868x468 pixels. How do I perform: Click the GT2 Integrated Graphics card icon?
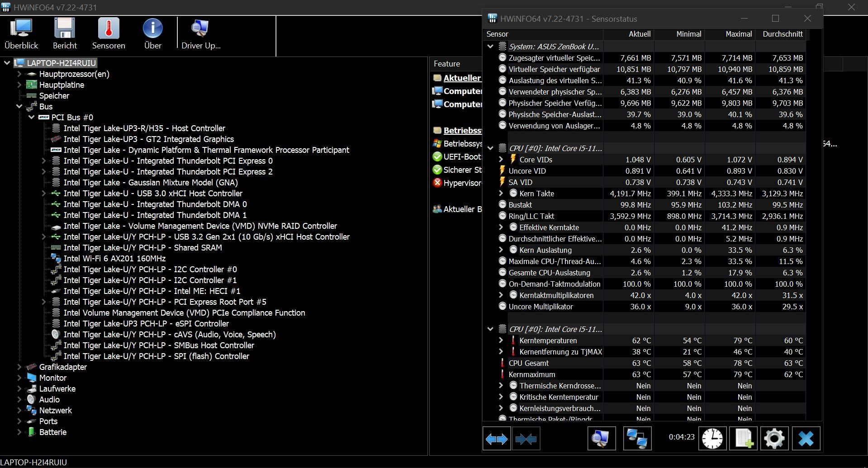coord(56,139)
